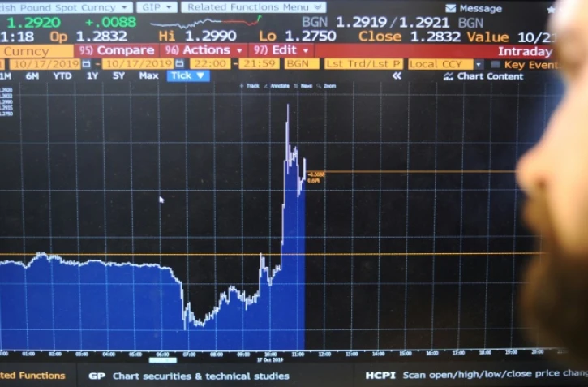Click the end date calendar icon

coord(179,63)
